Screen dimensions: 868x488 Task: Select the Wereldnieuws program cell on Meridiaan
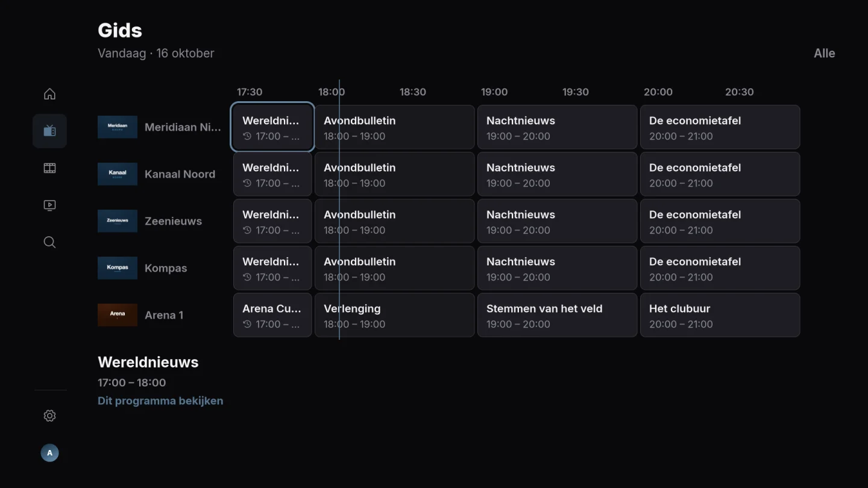pyautogui.click(x=272, y=127)
